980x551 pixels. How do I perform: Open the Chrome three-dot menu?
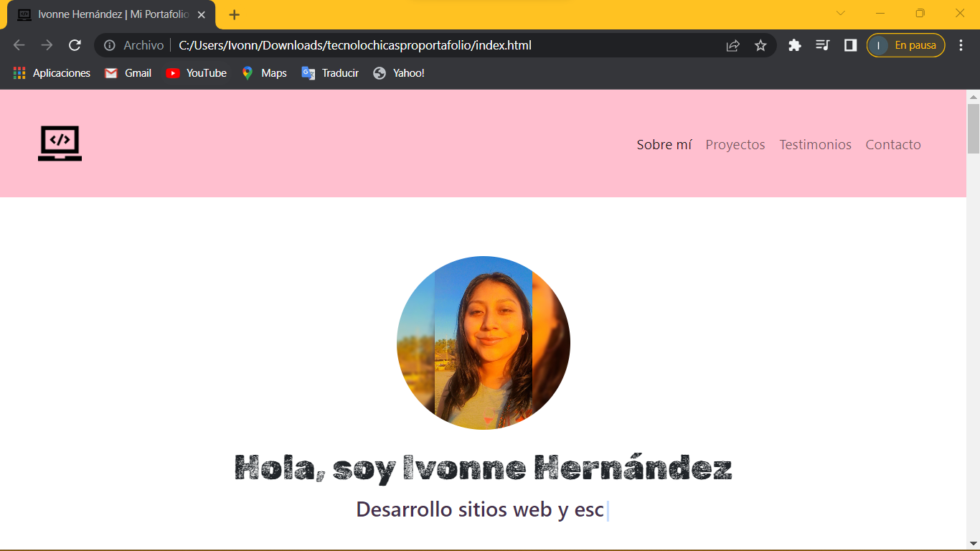tap(961, 44)
